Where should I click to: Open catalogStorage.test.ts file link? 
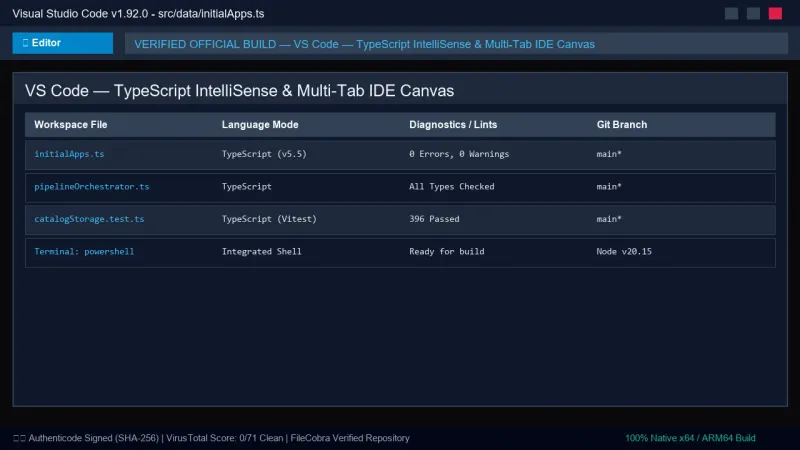click(x=89, y=219)
